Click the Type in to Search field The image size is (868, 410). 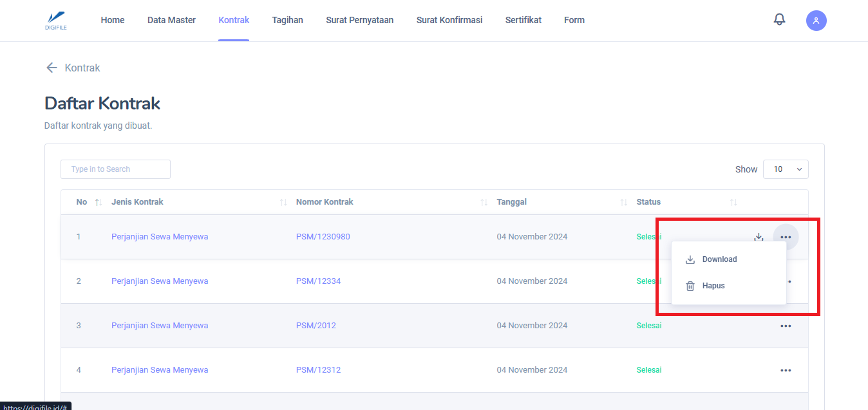pyautogui.click(x=115, y=169)
